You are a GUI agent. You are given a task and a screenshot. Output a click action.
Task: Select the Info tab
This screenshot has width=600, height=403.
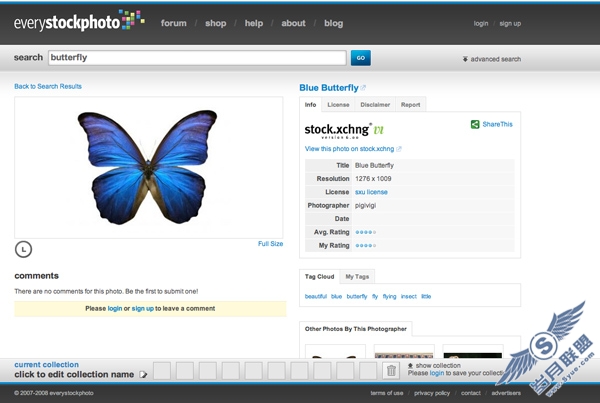310,104
